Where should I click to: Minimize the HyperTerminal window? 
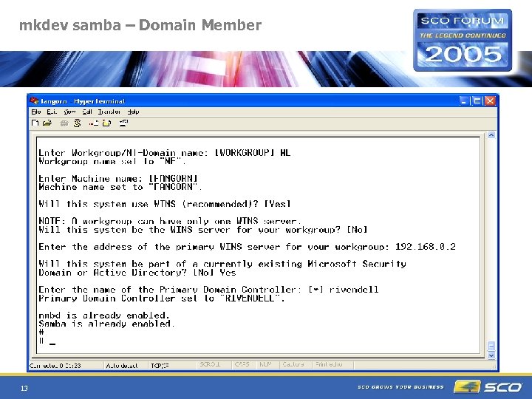(464, 100)
